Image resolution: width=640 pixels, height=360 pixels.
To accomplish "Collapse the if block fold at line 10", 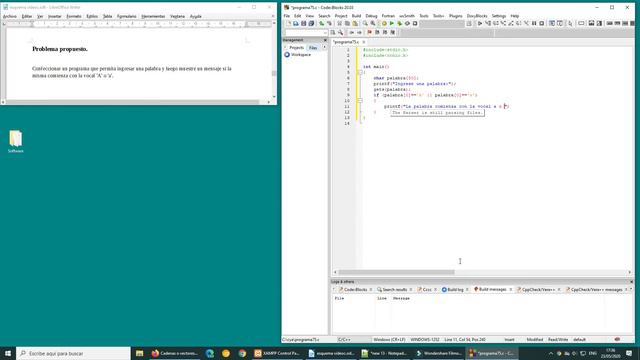I will tap(360, 100).
